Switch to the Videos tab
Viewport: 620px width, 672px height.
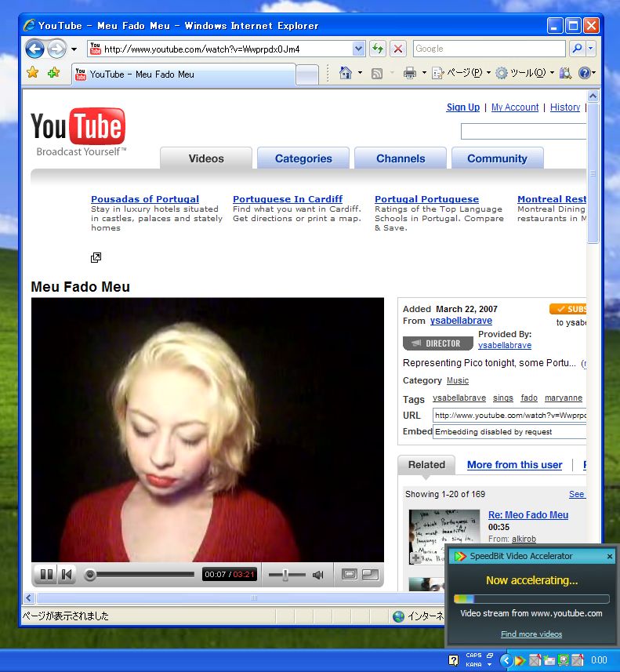click(206, 158)
